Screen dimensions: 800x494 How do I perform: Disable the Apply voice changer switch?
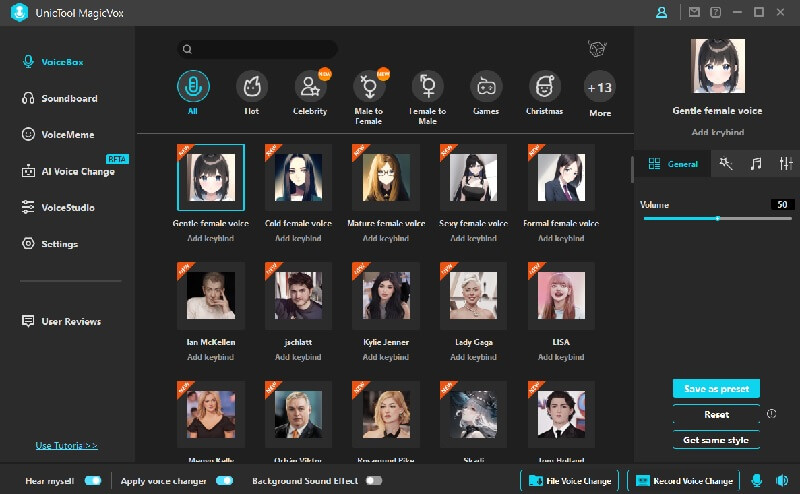point(225,481)
